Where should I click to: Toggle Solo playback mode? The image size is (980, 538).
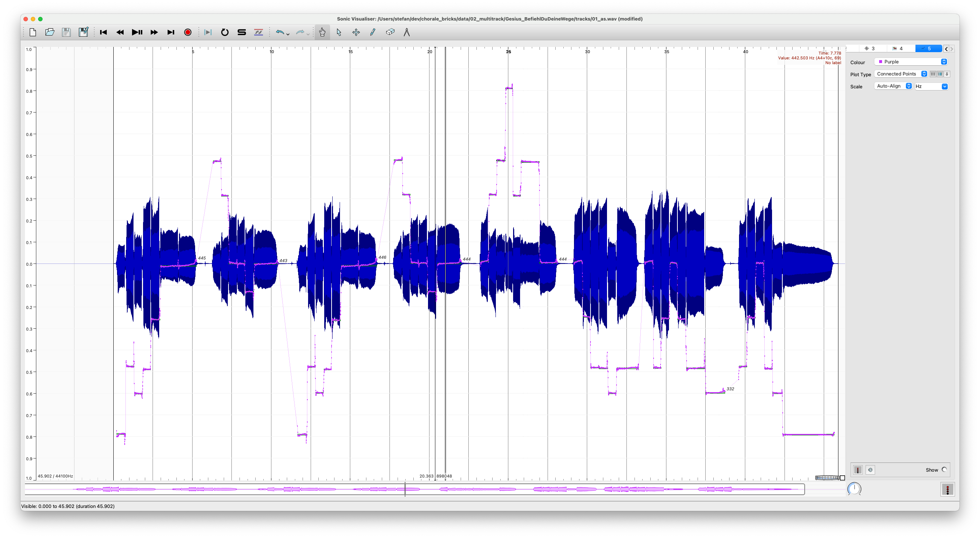point(242,32)
